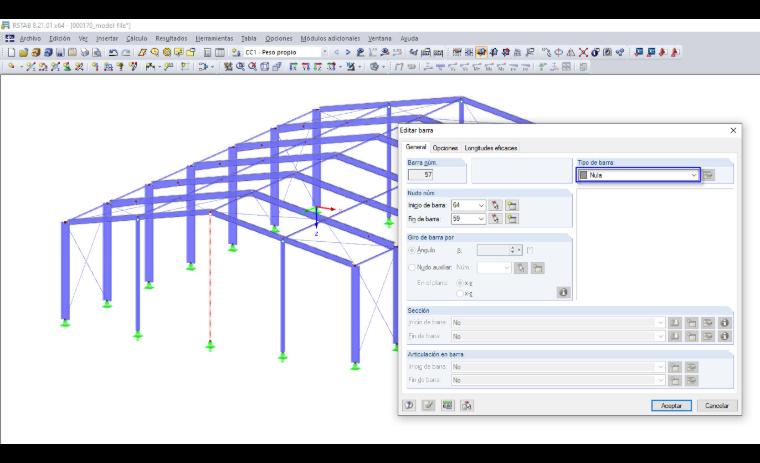Open the Inicio de barra node dropdown
Screen dimensions: 760x463
468,205
